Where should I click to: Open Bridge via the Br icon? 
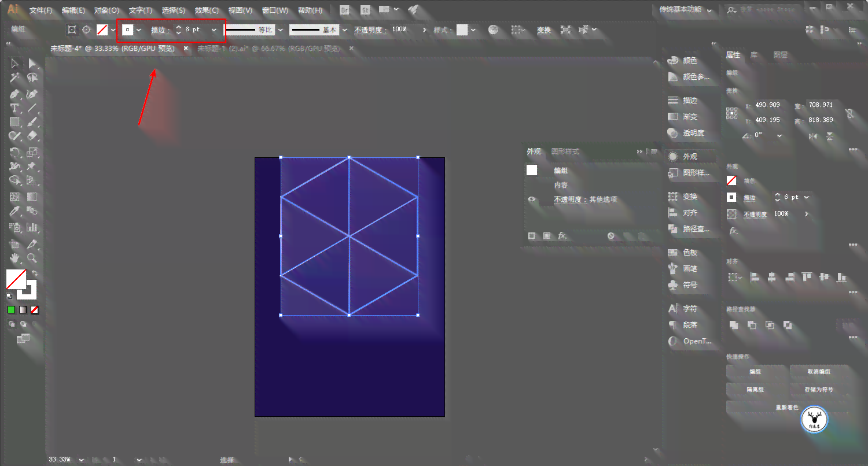345,10
